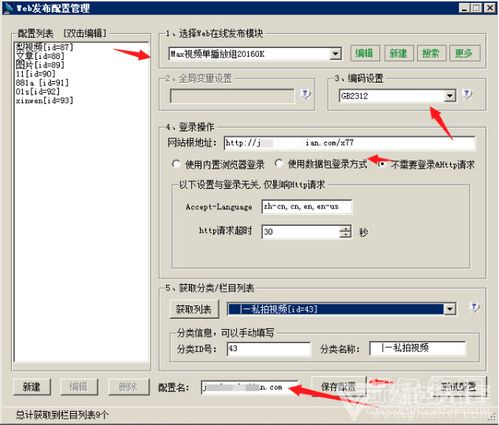Click 获取列表 button
Image resolution: width=499 pixels, height=425 pixels.
click(x=194, y=310)
